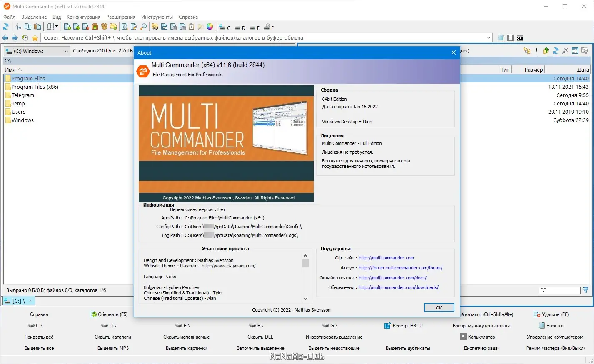Click the folder size KB icon

[155, 27]
